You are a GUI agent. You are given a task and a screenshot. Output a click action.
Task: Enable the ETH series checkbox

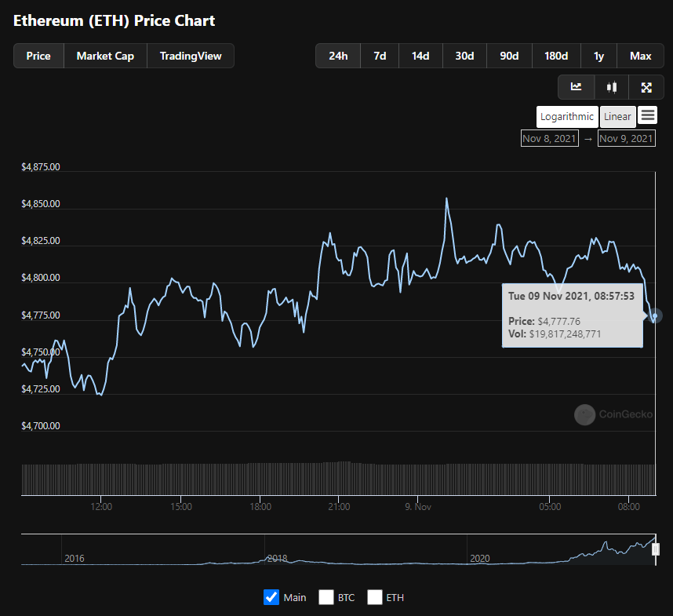point(375,597)
